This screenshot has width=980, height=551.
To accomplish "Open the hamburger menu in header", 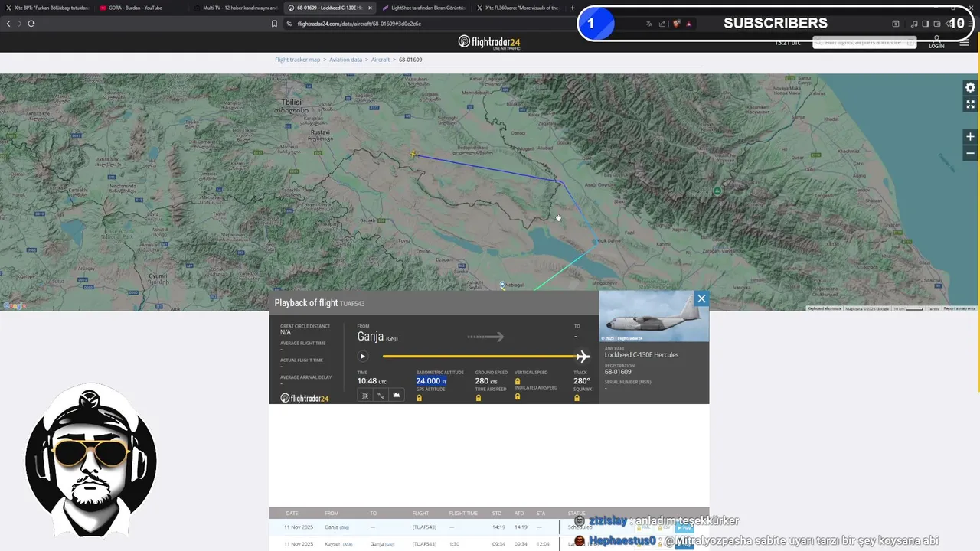I will pyautogui.click(x=964, y=43).
